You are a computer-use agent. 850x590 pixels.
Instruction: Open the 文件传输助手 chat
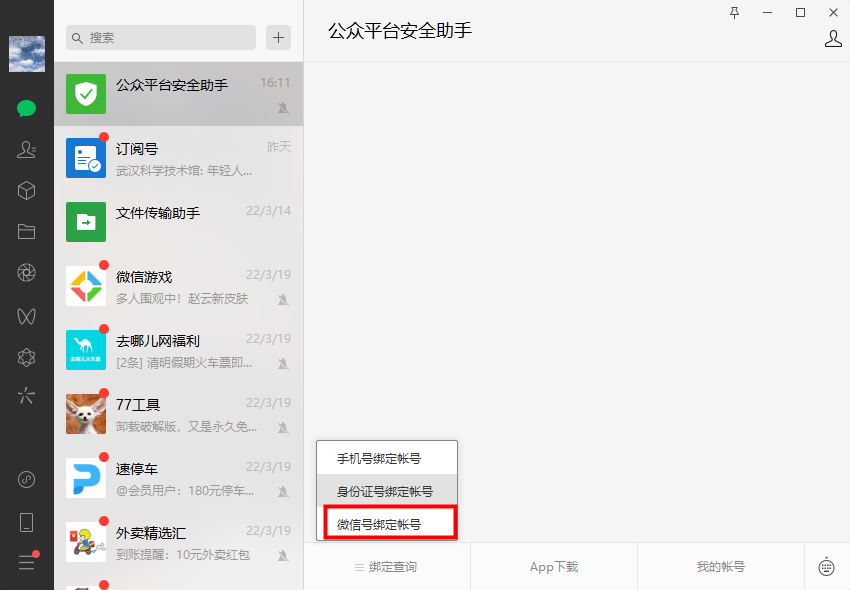point(178,222)
